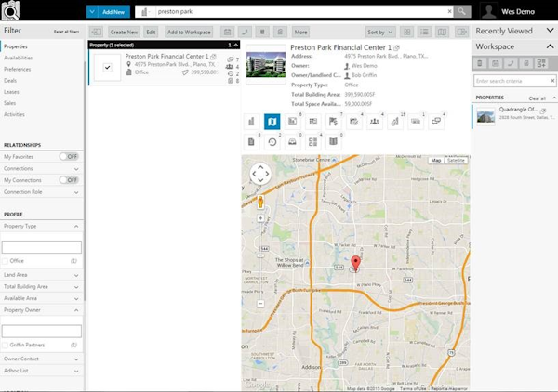This screenshot has height=392, width=558.
Task: Click the phone call icon in toolbar
Action: pos(244,32)
